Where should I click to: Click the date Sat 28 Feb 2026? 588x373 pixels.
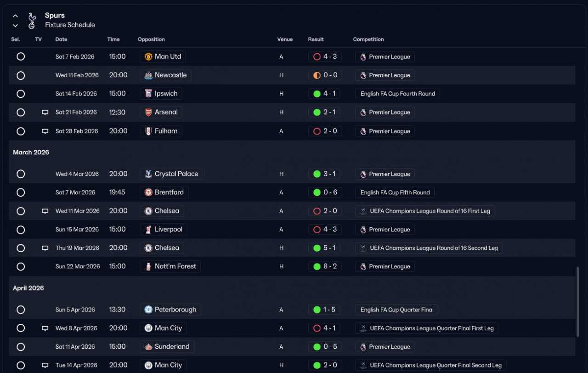click(77, 131)
